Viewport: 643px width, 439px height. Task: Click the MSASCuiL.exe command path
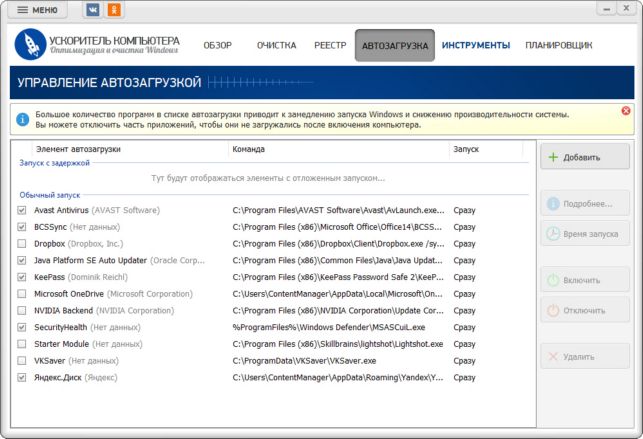pos(328,328)
